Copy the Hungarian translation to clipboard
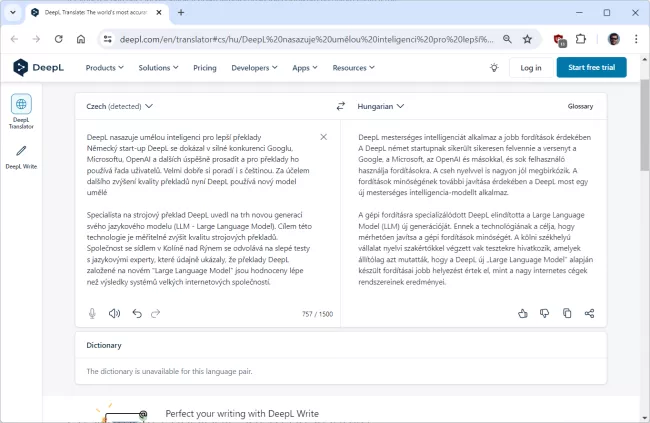This screenshot has height=423, width=650. pos(567,313)
